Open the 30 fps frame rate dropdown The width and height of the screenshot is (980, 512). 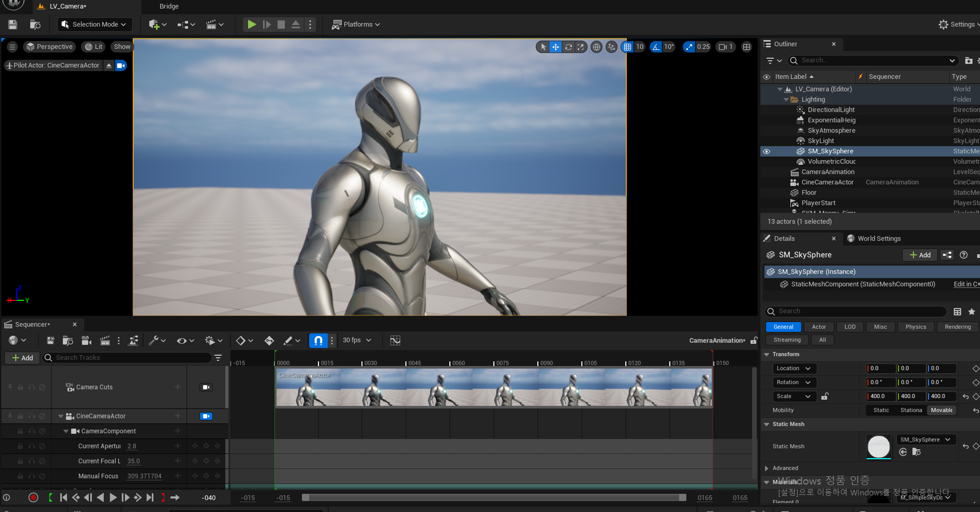pos(357,340)
